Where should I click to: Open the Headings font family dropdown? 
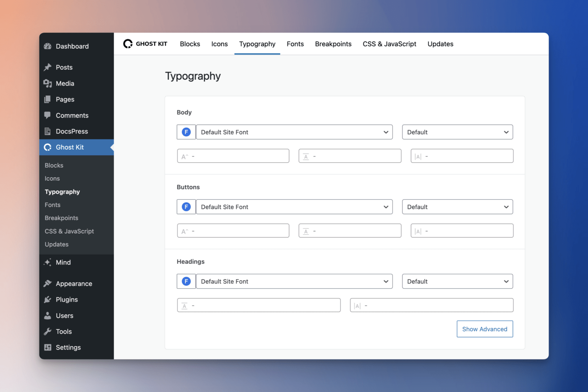click(x=294, y=281)
